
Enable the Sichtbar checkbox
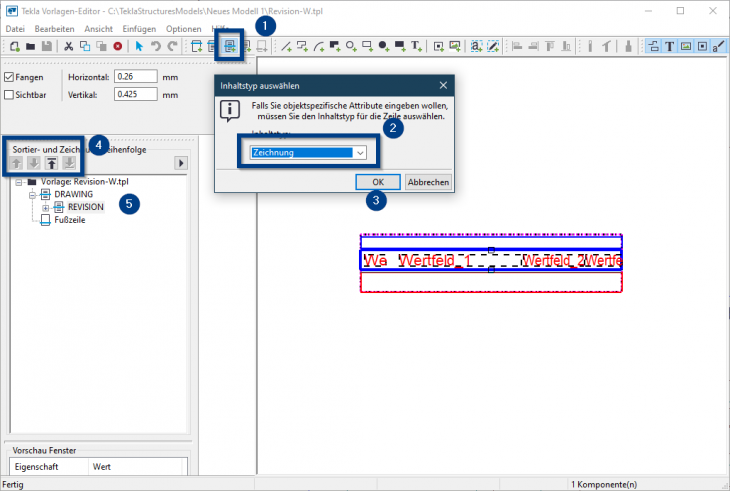point(9,95)
